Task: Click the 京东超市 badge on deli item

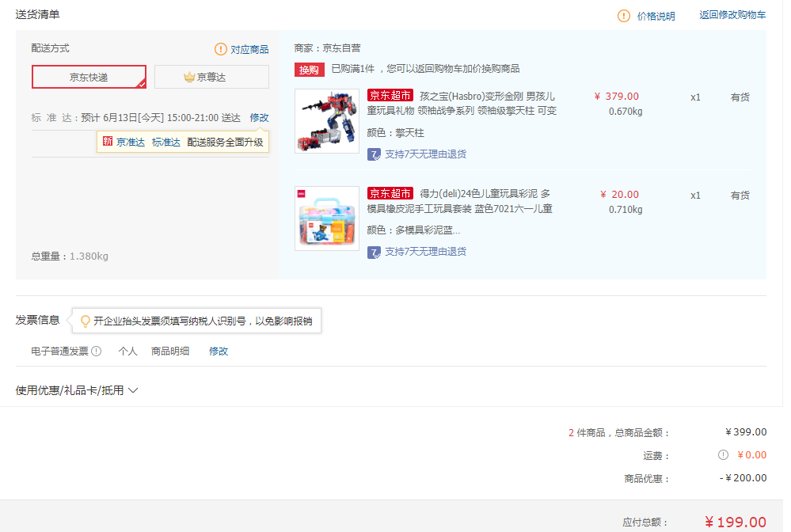Action: 390,193
